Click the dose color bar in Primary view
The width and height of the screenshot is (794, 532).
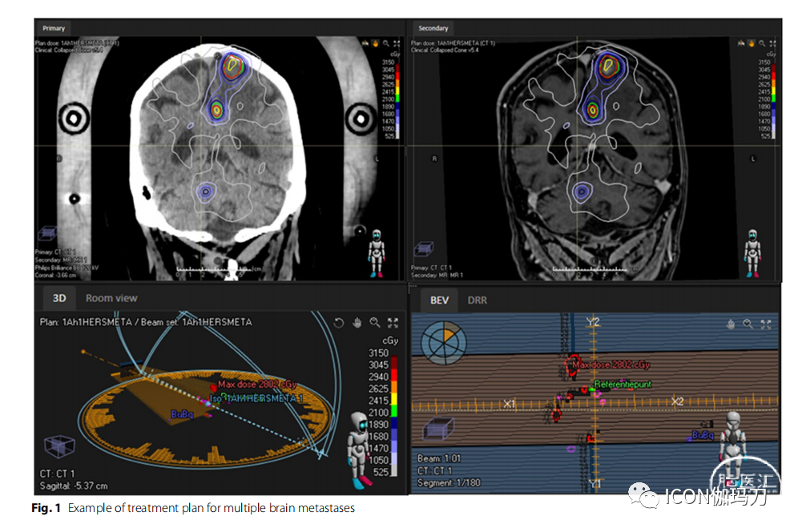[397, 100]
